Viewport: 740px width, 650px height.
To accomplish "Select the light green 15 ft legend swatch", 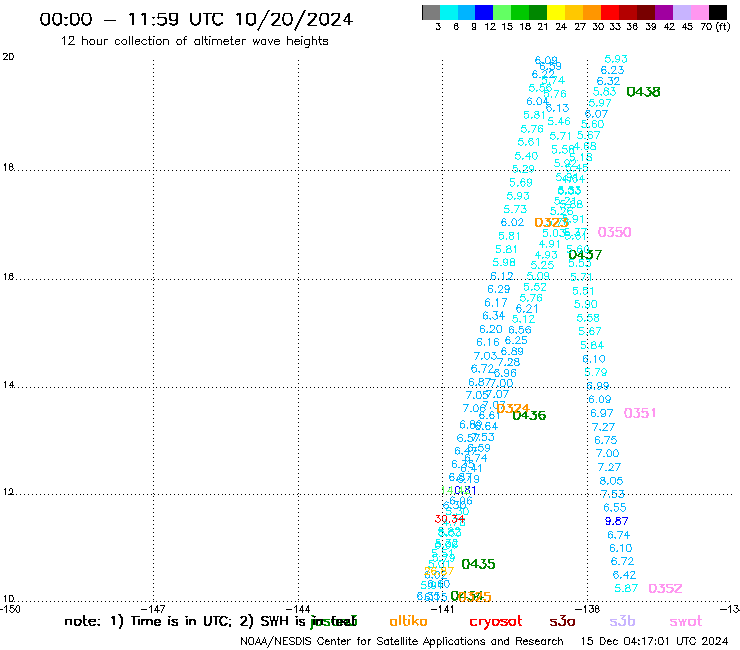I will point(502,12).
